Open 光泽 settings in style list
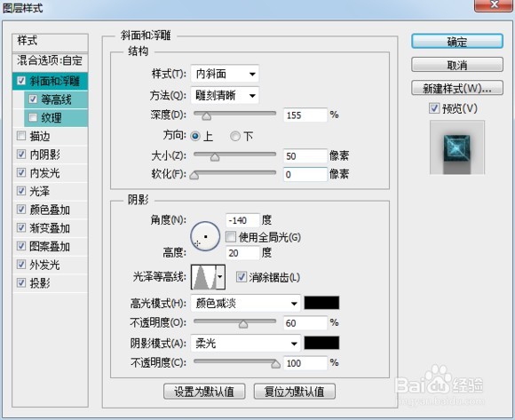The width and height of the screenshot is (515, 420). tap(40, 191)
